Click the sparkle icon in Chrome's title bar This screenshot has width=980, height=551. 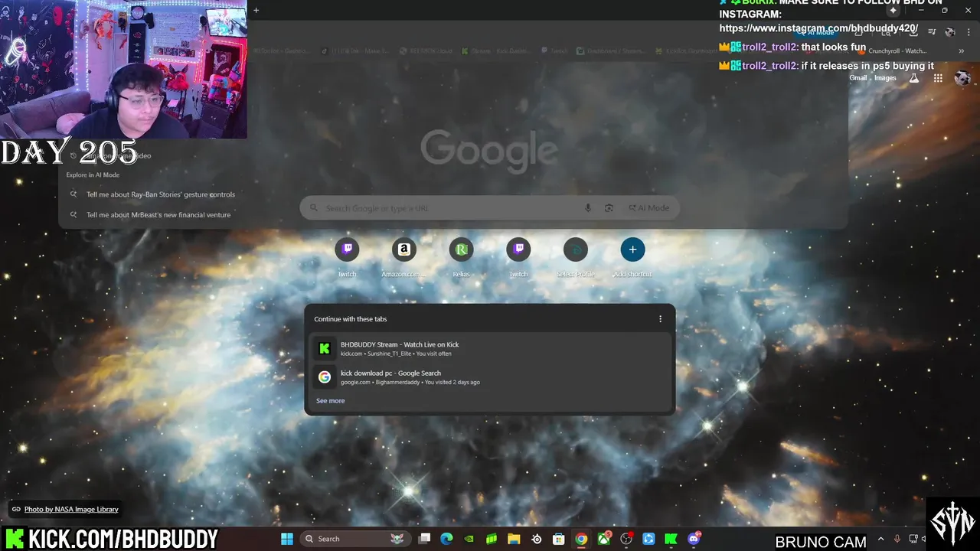pyautogui.click(x=893, y=11)
